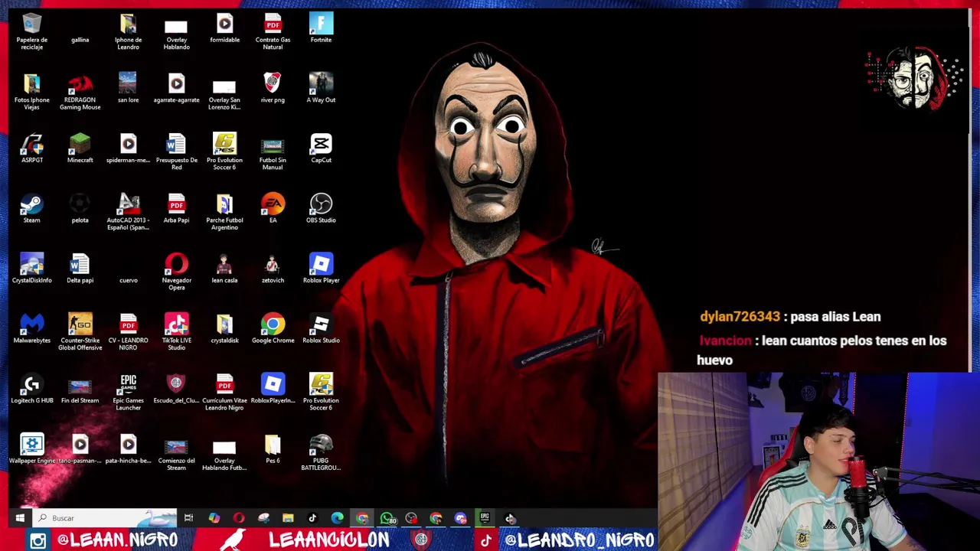Open the river png image
This screenshot has height=551, width=980.
273,89
